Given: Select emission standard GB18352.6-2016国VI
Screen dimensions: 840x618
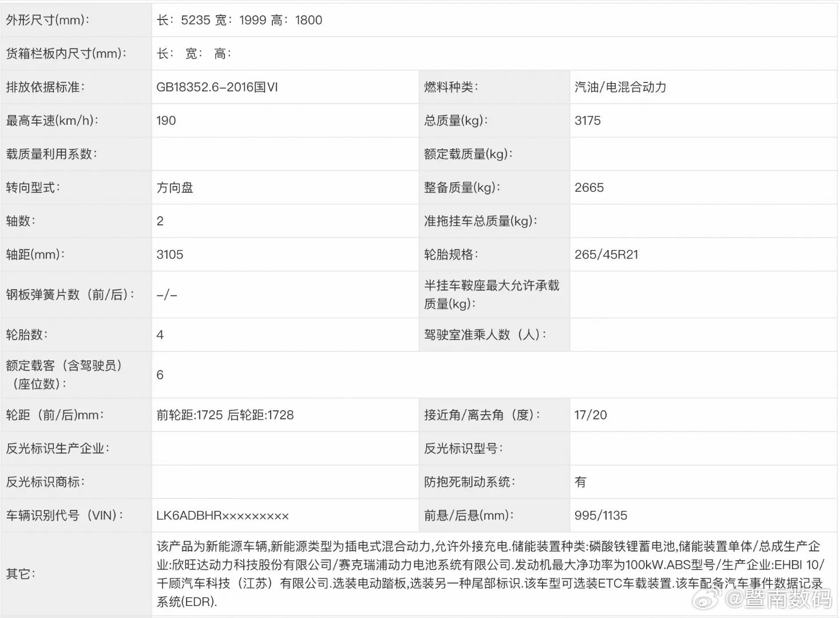Looking at the screenshot, I should pyautogui.click(x=217, y=87).
